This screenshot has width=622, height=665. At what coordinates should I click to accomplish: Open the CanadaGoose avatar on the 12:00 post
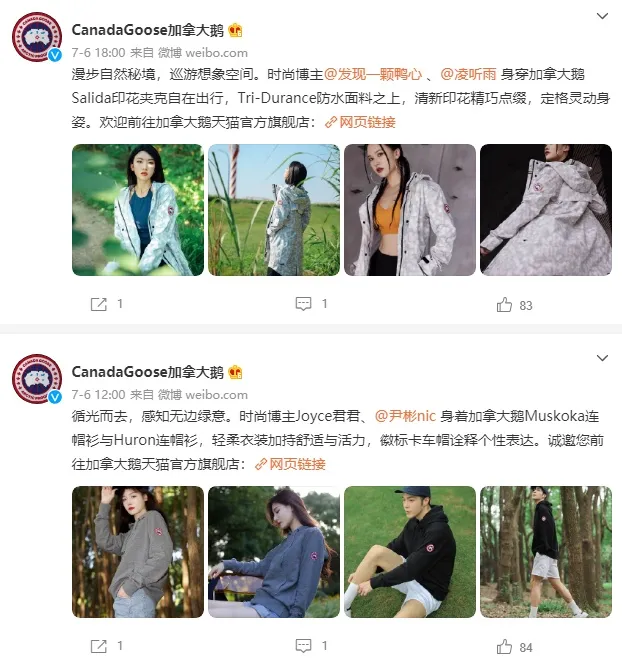pyautogui.click(x=37, y=379)
